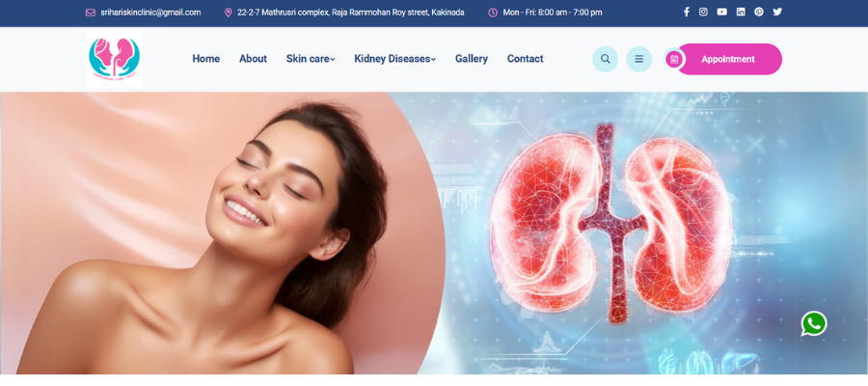Screen dimensions: 868x386
Task: Expand the Skin care dropdown menu
Action: point(310,59)
